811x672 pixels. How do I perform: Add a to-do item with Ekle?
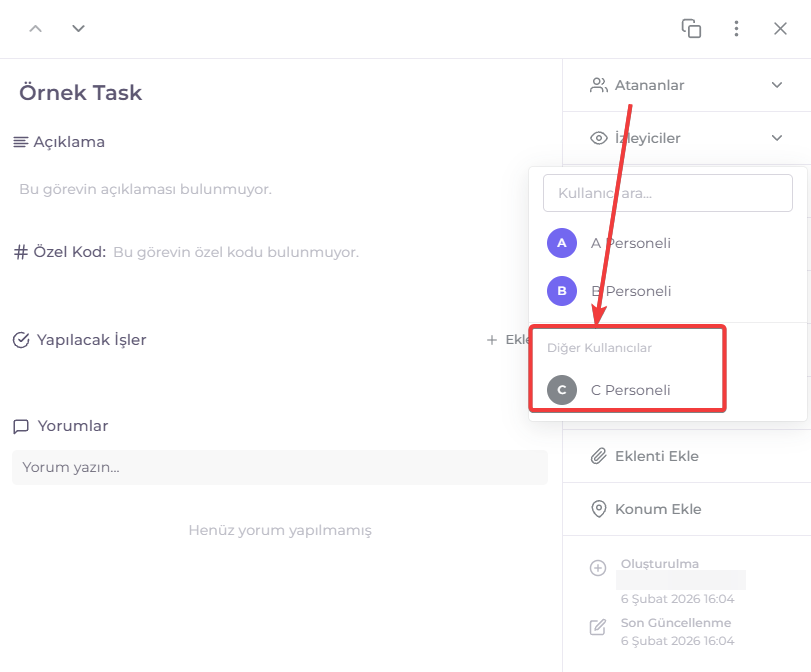[510, 340]
